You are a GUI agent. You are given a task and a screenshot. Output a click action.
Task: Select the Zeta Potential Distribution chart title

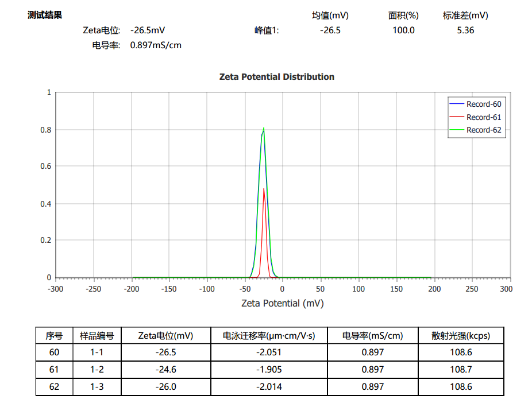[276, 77]
